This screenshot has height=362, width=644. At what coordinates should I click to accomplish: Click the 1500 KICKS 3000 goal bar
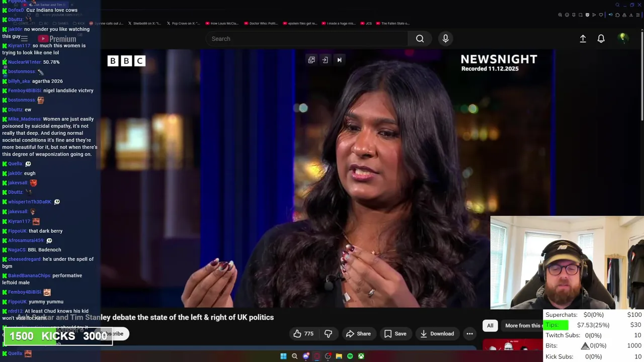click(58, 336)
